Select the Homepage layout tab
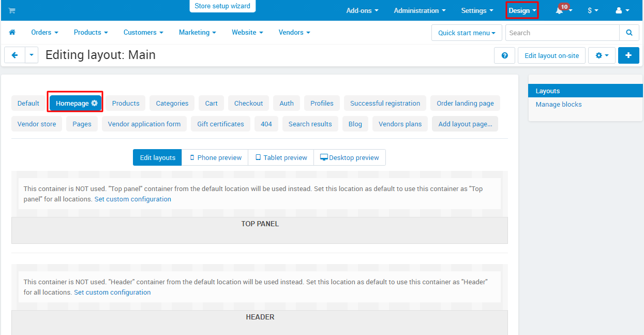This screenshot has width=644, height=335. (76, 103)
